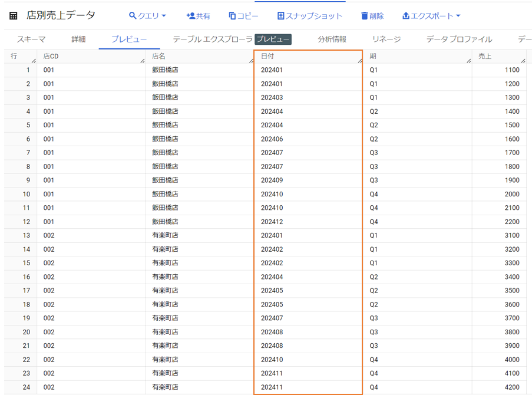The height and width of the screenshot is (398, 532).
Task: Click the 削除 trash icon
Action: click(365, 15)
